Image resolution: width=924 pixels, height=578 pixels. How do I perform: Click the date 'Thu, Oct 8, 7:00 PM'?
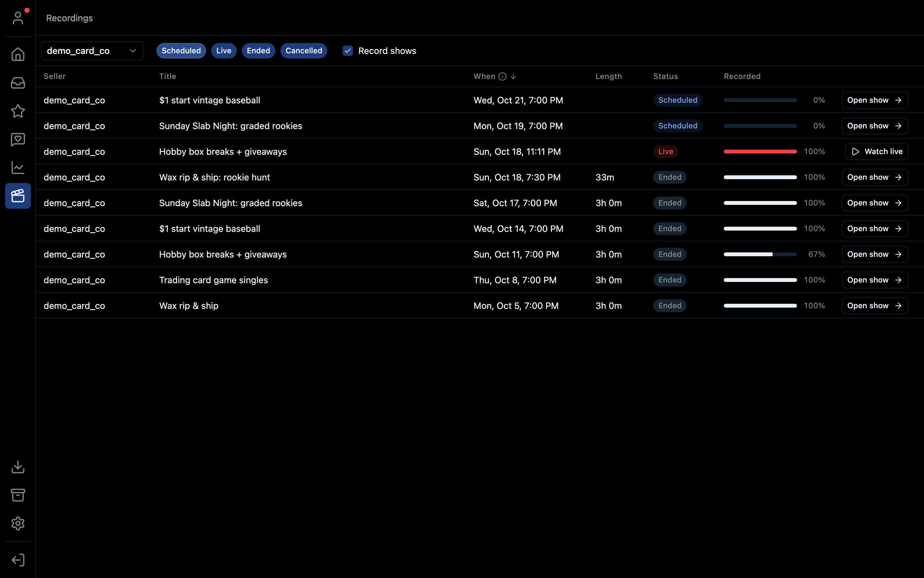pyautogui.click(x=515, y=280)
